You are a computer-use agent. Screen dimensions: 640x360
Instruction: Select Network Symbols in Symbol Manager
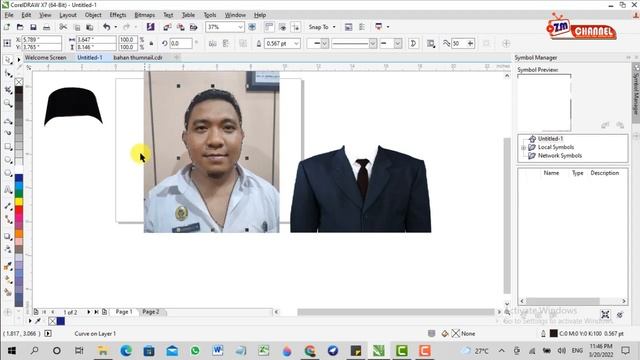pos(560,156)
